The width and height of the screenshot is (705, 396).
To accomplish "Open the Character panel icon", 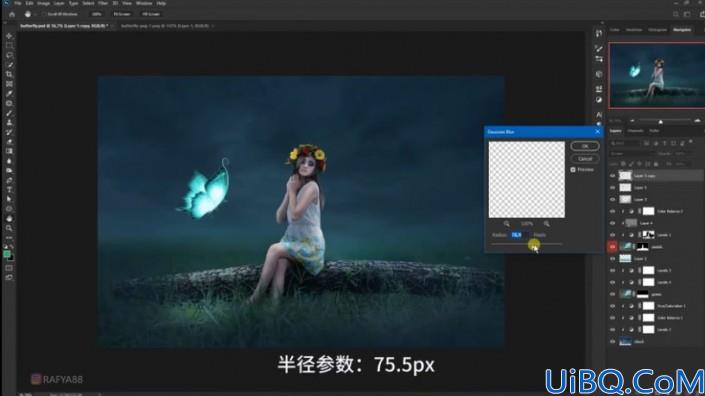I will pyautogui.click(x=599, y=115).
